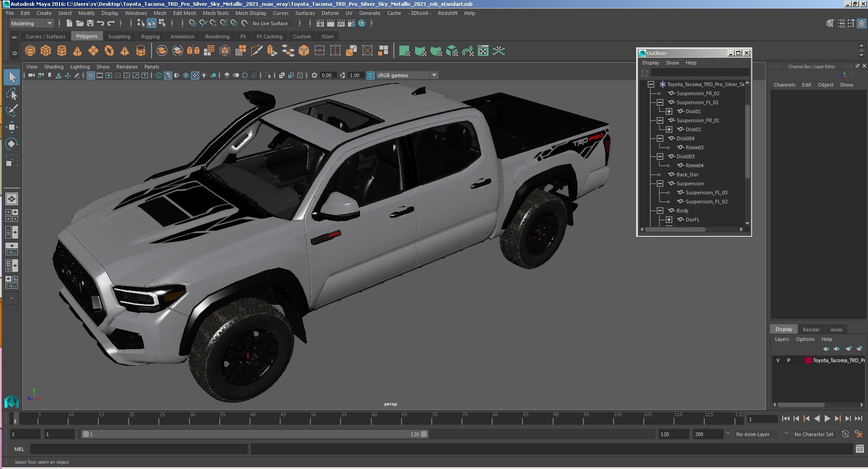Switch to the Rigging shelf tab

tap(150, 37)
